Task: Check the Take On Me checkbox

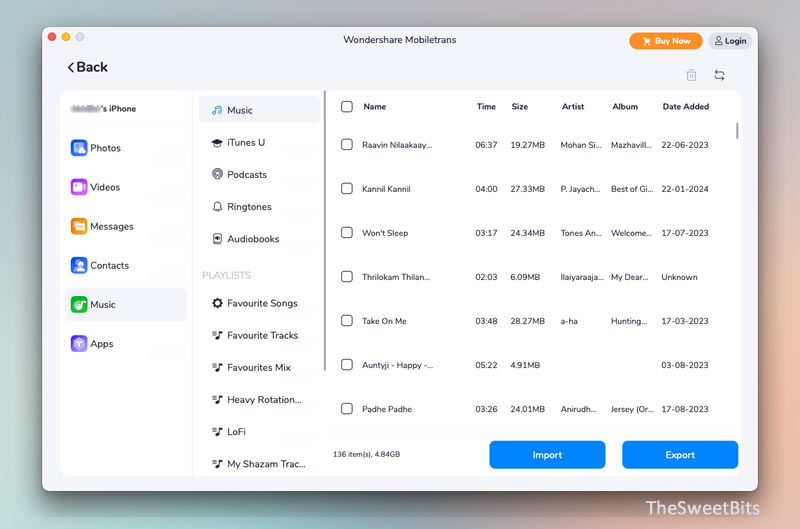Action: pos(347,321)
